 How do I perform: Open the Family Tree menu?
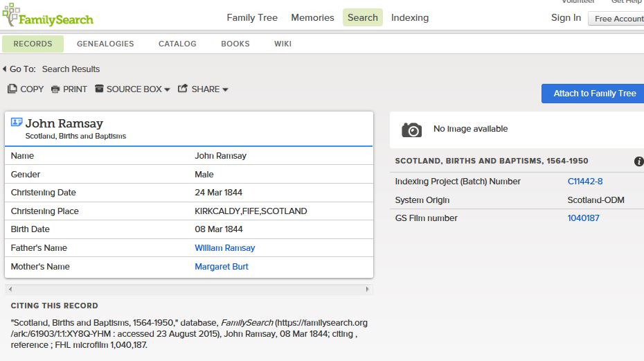click(x=252, y=17)
